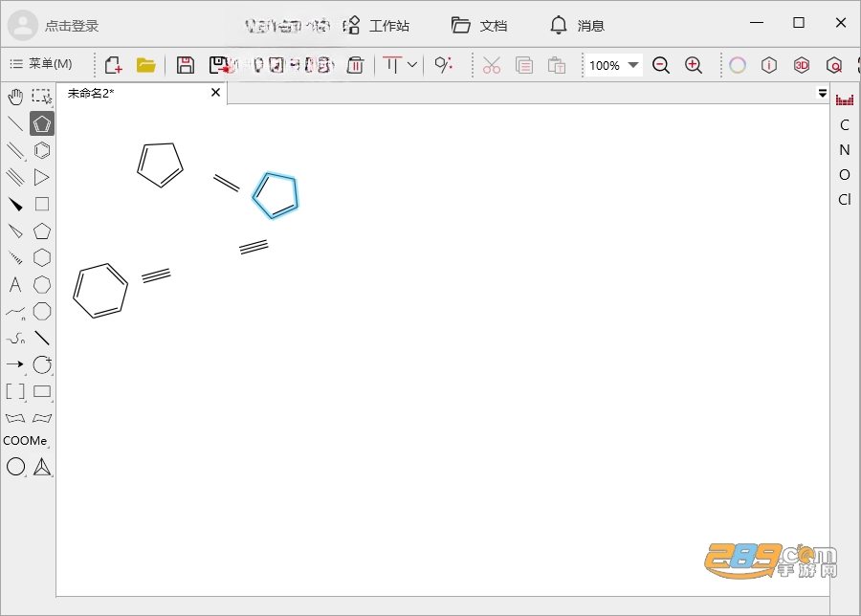Click the reaction arrow tool

pos(15,364)
